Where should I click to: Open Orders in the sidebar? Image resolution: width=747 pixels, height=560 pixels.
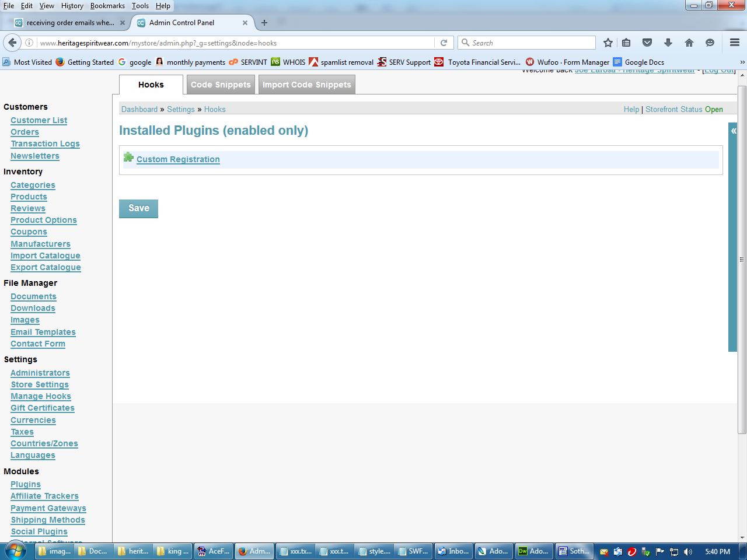[25, 132]
